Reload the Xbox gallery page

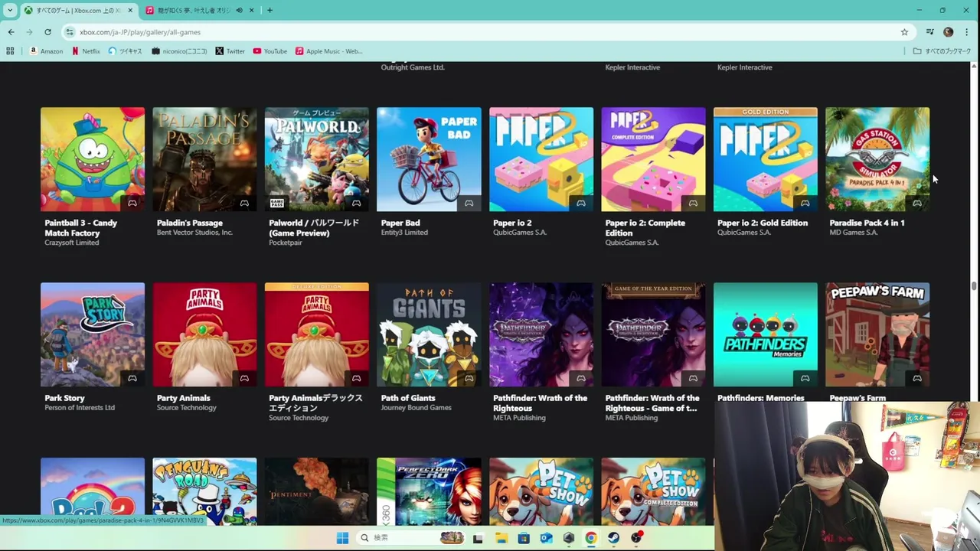[x=47, y=32]
